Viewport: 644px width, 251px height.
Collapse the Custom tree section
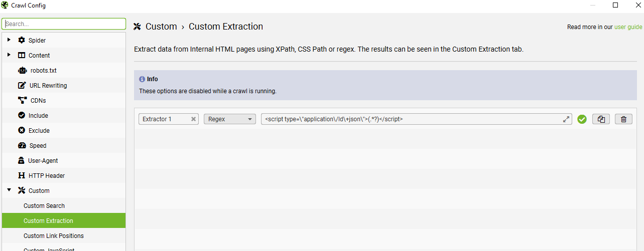pyautogui.click(x=9, y=190)
